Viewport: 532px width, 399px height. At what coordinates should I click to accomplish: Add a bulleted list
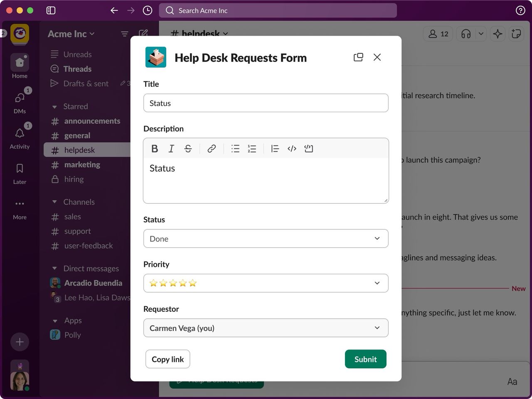coord(235,149)
